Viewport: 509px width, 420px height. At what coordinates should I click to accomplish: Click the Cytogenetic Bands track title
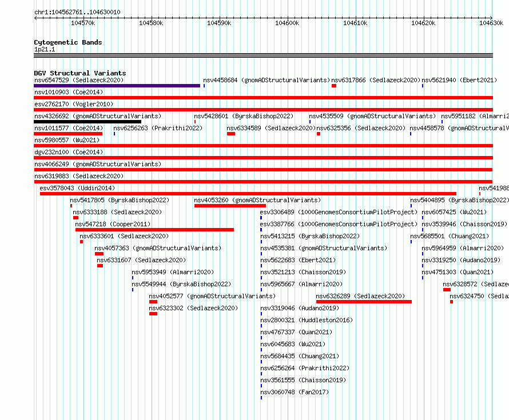(x=68, y=42)
